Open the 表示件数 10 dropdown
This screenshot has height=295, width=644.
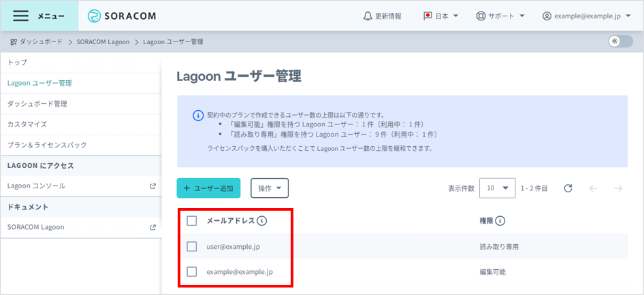point(498,188)
